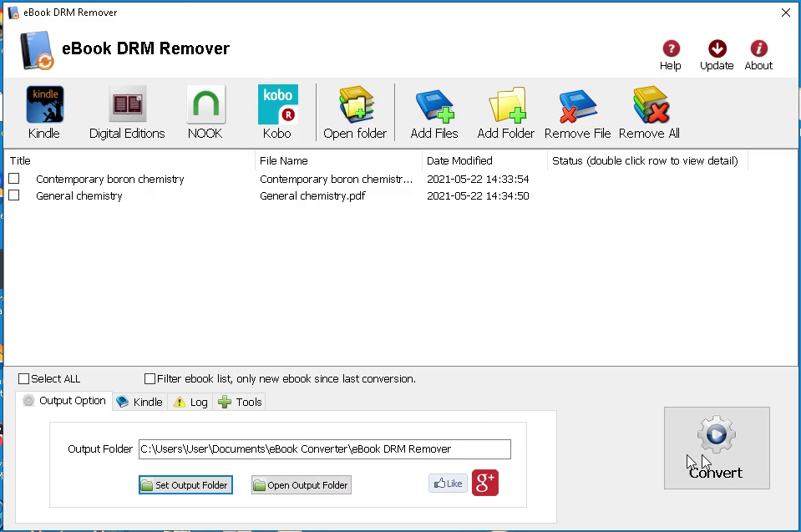Viewport: 801px width, 532px height.
Task: Click the Add Folder toolbar icon
Action: click(x=507, y=104)
